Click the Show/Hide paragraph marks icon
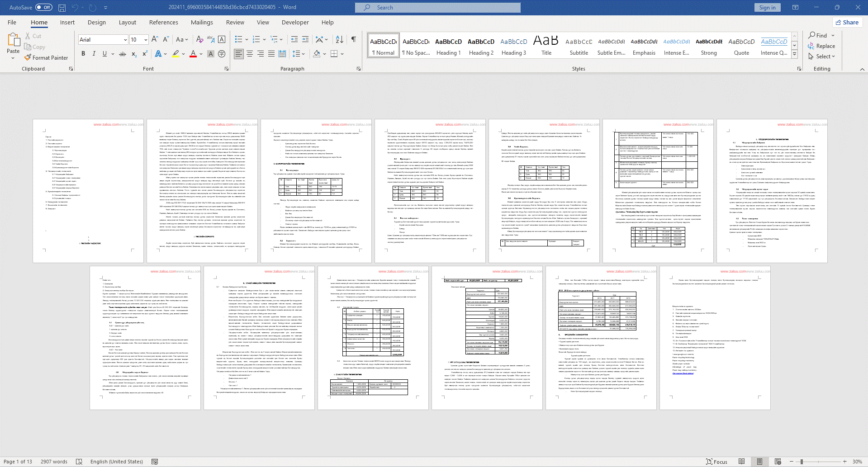 (x=353, y=40)
